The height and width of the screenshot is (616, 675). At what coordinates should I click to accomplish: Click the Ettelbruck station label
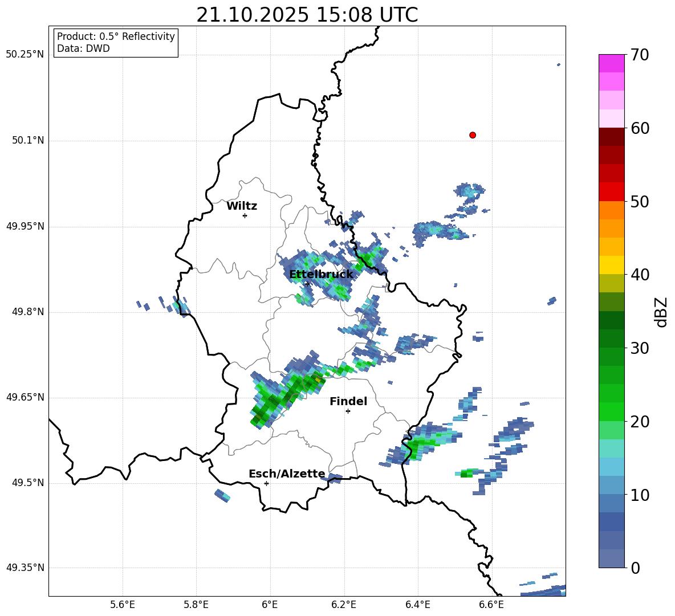(x=321, y=275)
